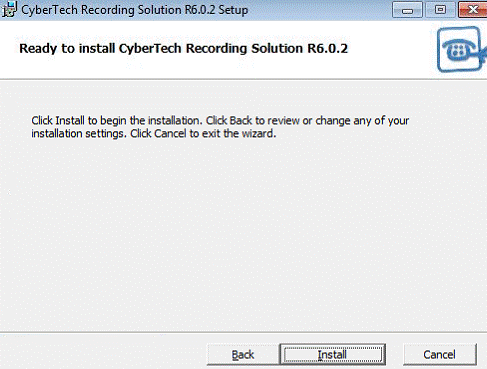Click the empty gray wizard content area
This screenshot has height=369, width=487.
243,233
